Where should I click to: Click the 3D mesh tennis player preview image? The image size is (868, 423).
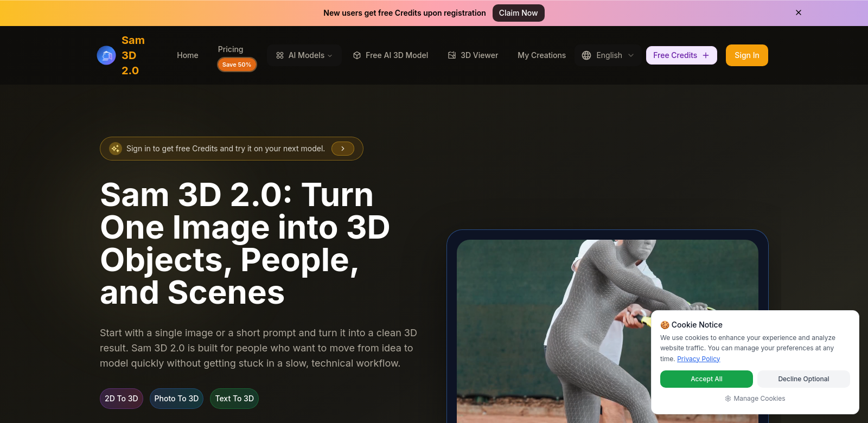coord(608,331)
